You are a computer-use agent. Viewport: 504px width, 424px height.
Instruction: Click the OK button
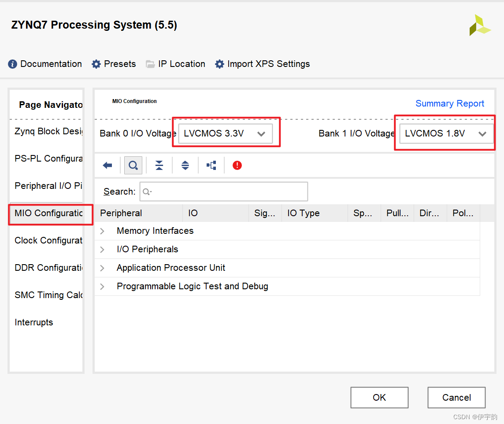click(x=379, y=398)
